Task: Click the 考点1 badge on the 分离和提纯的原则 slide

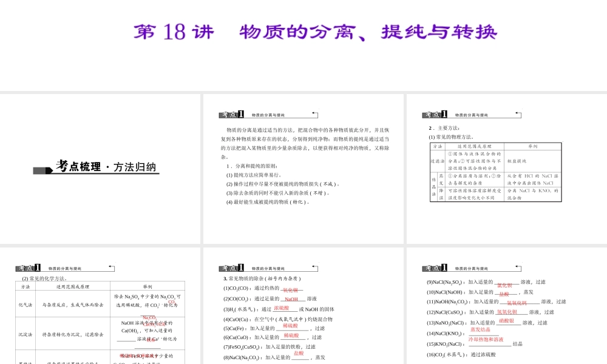Action: 231,115
